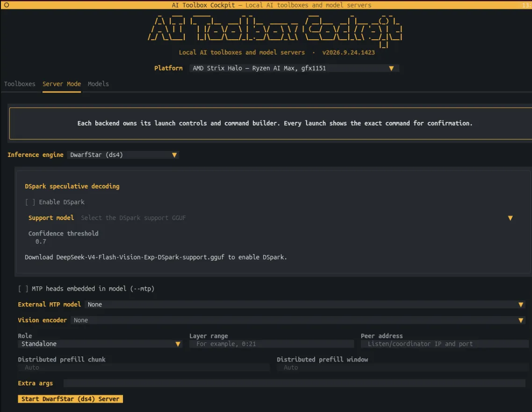Open the Platform dropdown arrow
The height and width of the screenshot is (412, 532).
(391, 68)
